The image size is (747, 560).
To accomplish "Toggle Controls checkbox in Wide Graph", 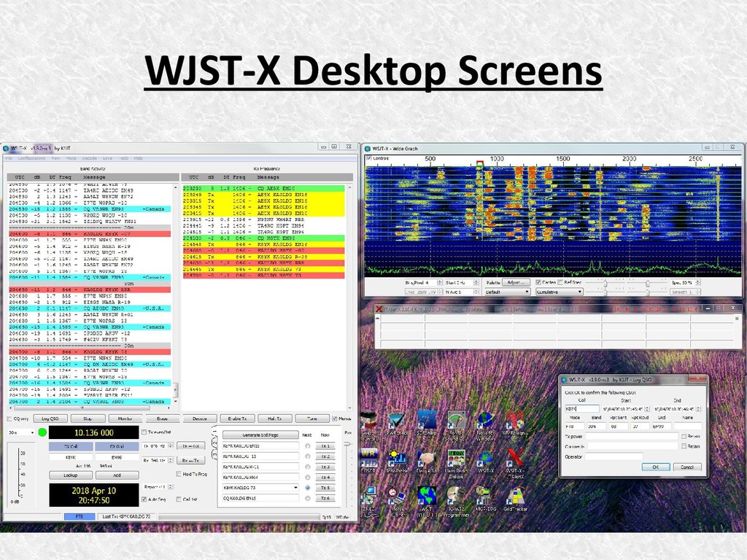I will [x=368, y=158].
